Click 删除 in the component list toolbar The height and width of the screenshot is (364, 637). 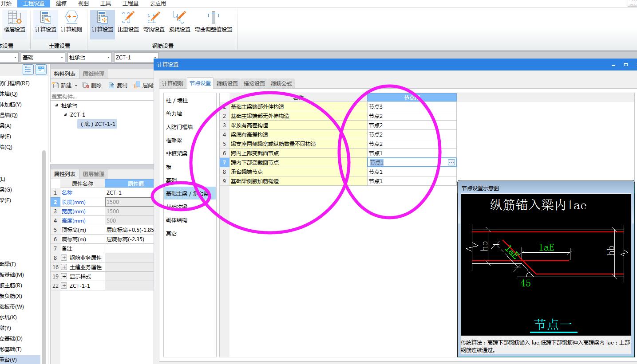[x=92, y=85]
